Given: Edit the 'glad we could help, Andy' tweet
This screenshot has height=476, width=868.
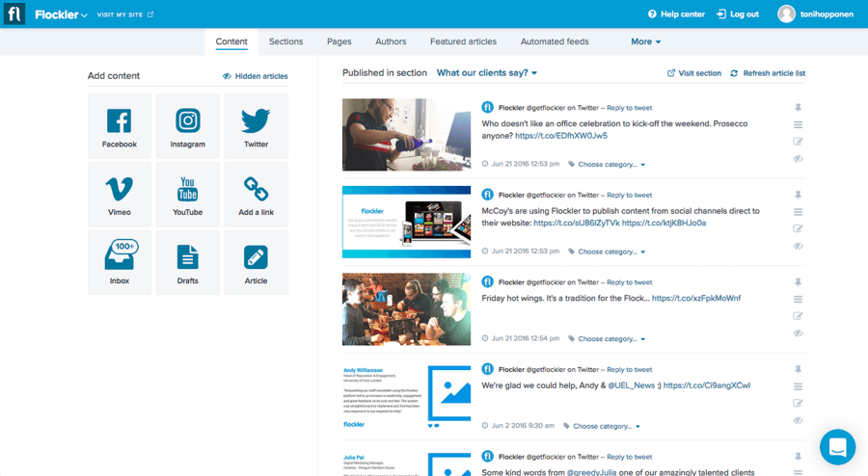Looking at the screenshot, I should [x=798, y=403].
